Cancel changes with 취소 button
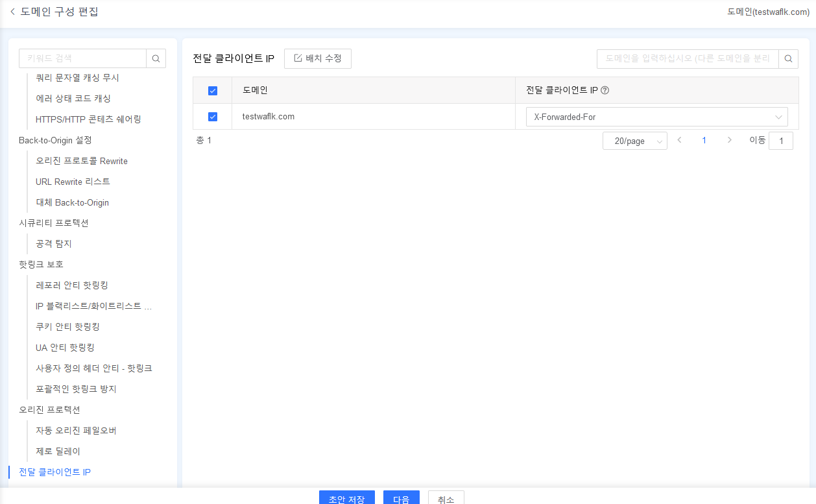This screenshot has height=504, width=816. click(445, 499)
